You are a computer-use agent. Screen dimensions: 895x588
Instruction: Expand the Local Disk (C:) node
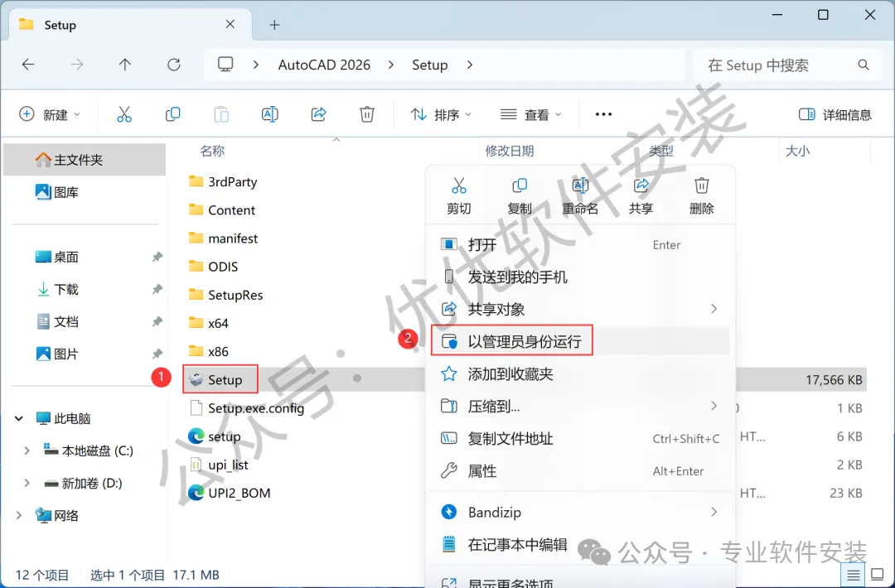[27, 451]
